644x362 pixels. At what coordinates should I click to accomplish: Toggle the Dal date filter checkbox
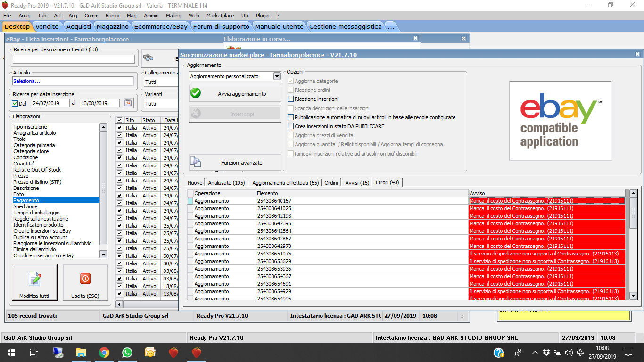point(15,103)
